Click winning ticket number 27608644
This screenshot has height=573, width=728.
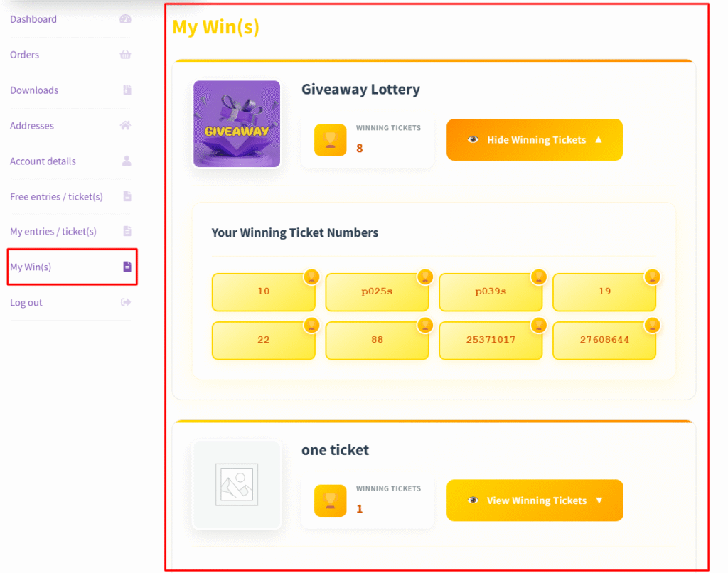point(604,340)
